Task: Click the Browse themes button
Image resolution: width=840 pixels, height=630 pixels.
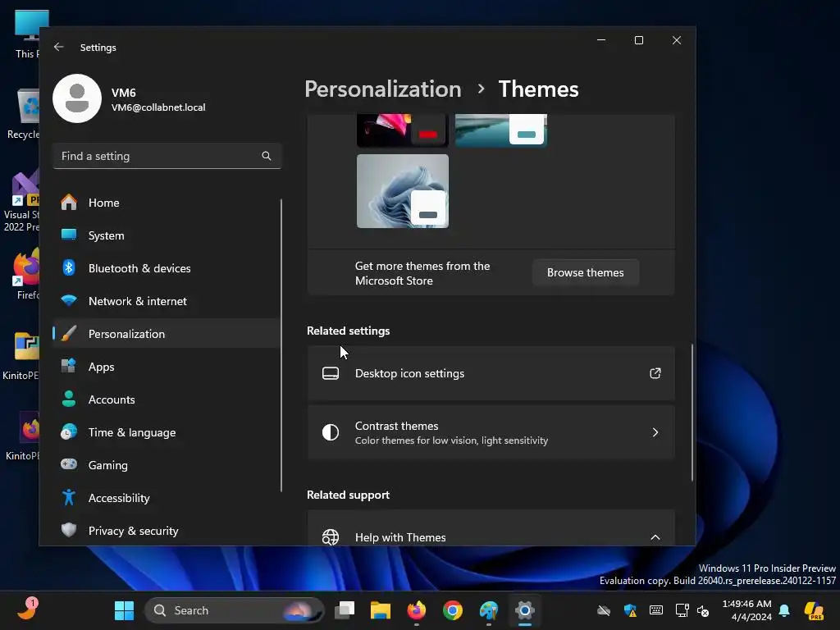Action: click(x=585, y=272)
